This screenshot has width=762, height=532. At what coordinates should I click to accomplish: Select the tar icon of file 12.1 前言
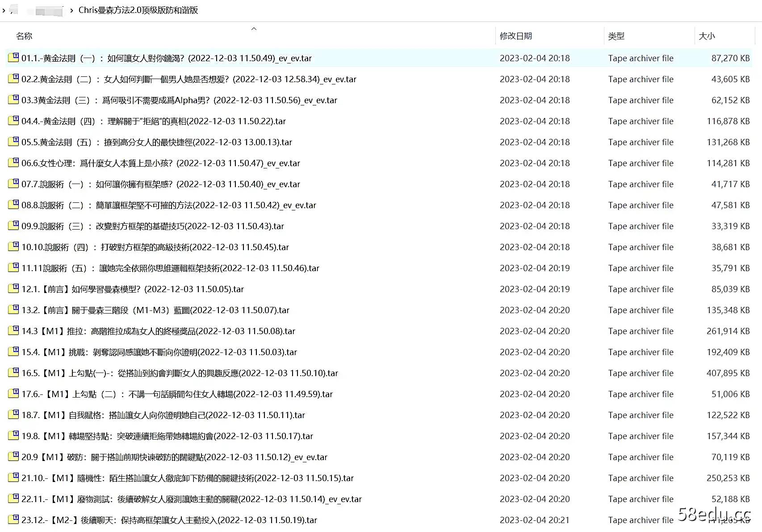pos(13,289)
